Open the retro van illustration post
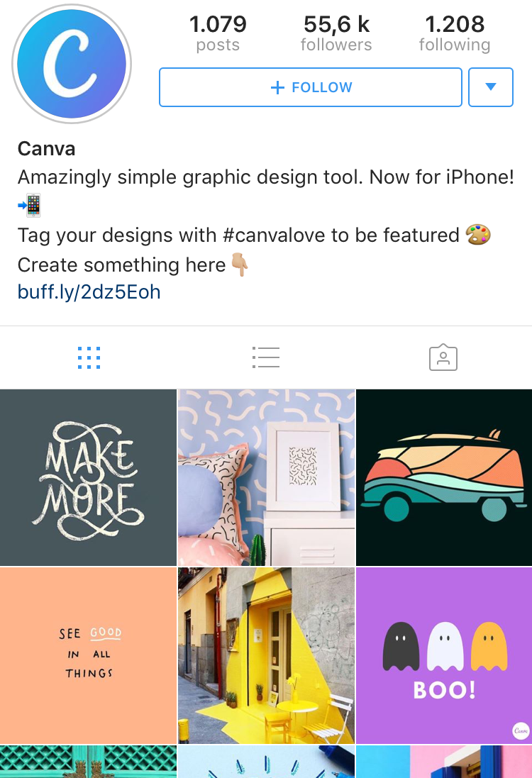 tap(444, 477)
